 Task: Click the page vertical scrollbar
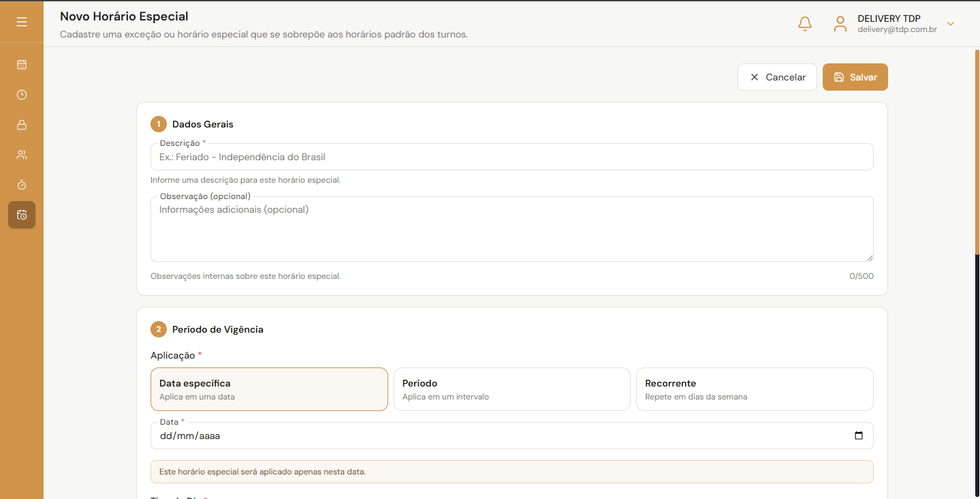(x=977, y=152)
